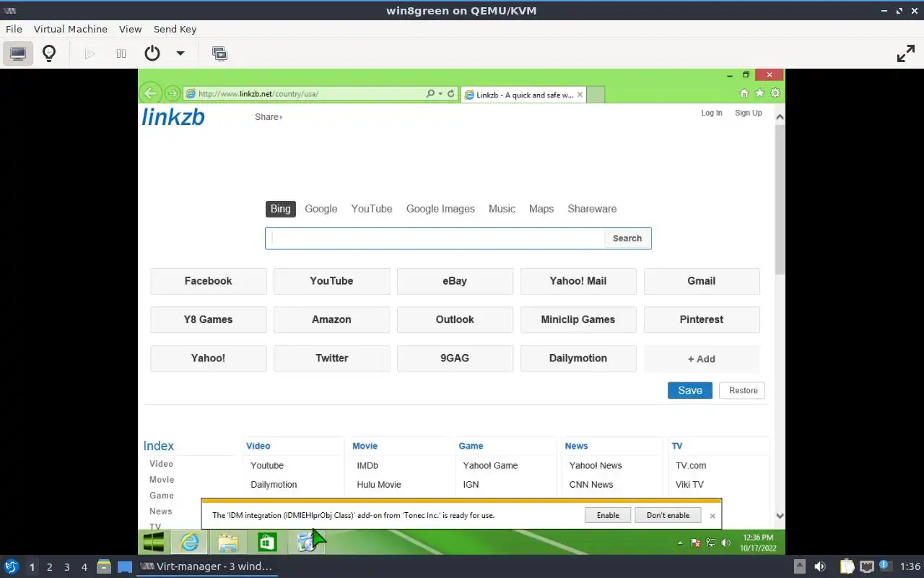Open the 9GAG shortcut tile
This screenshot has width=924, height=578.
455,358
